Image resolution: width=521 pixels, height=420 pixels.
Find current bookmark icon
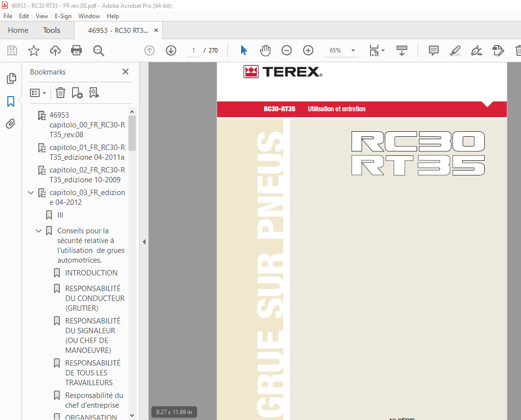pyautogui.click(x=95, y=93)
